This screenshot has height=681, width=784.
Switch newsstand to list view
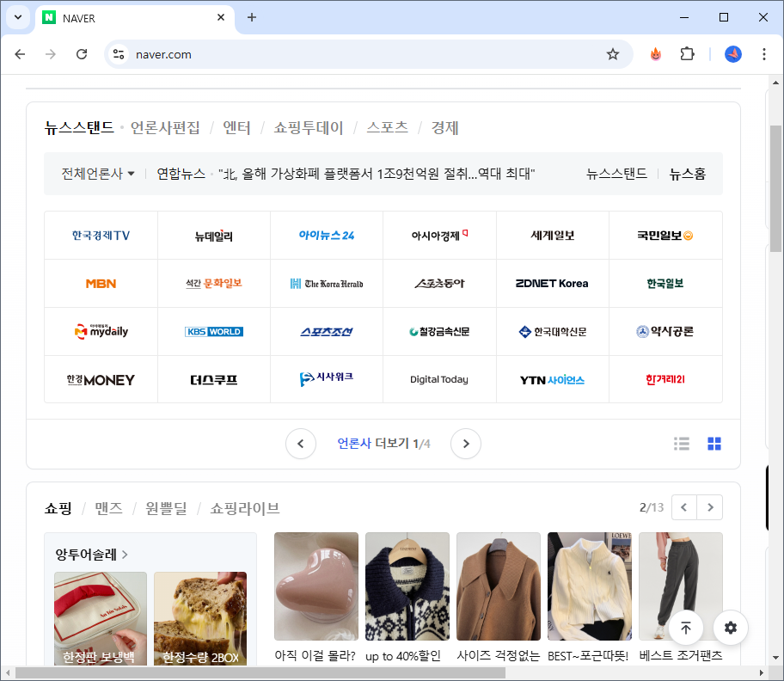click(682, 444)
